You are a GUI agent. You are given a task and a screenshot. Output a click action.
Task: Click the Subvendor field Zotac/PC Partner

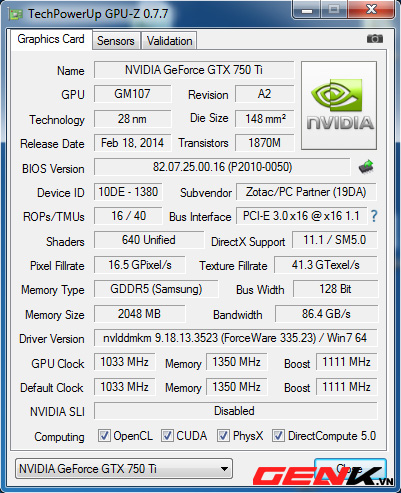pos(306,192)
